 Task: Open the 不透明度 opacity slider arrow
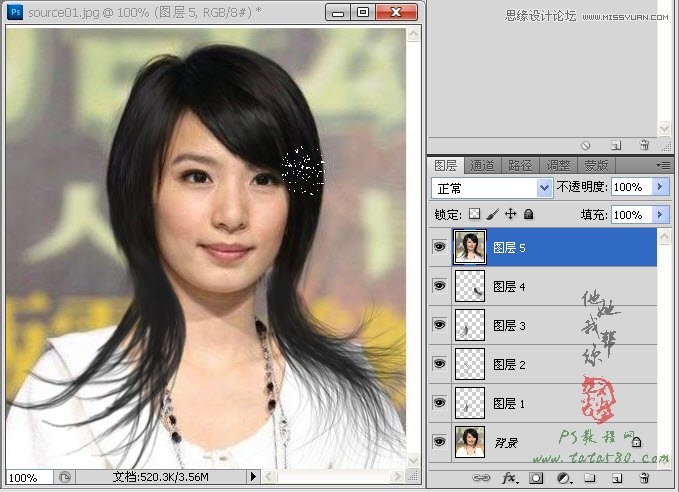point(660,187)
